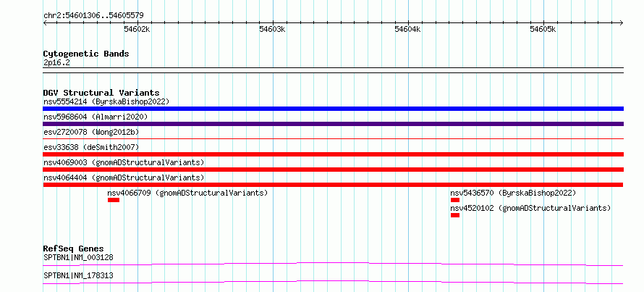
Task: Open the nsv4066709 (gnomADStructuralVariants) label
Action: click(x=187, y=193)
